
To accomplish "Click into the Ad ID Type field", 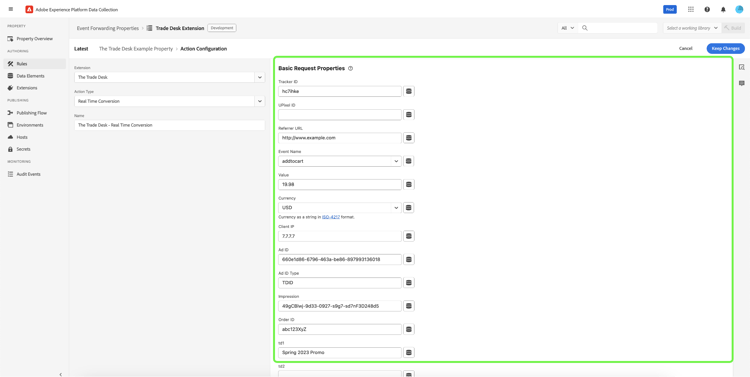I will [340, 283].
